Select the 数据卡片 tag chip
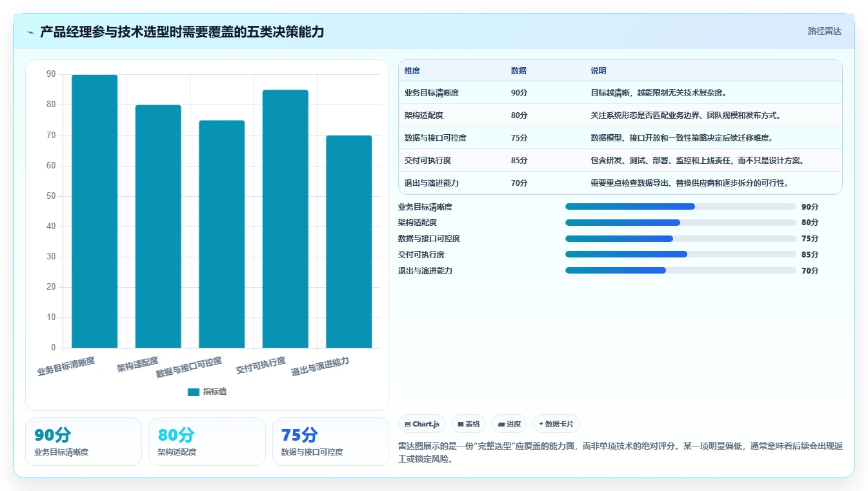Screen dimensions: 868x491 tap(556, 424)
